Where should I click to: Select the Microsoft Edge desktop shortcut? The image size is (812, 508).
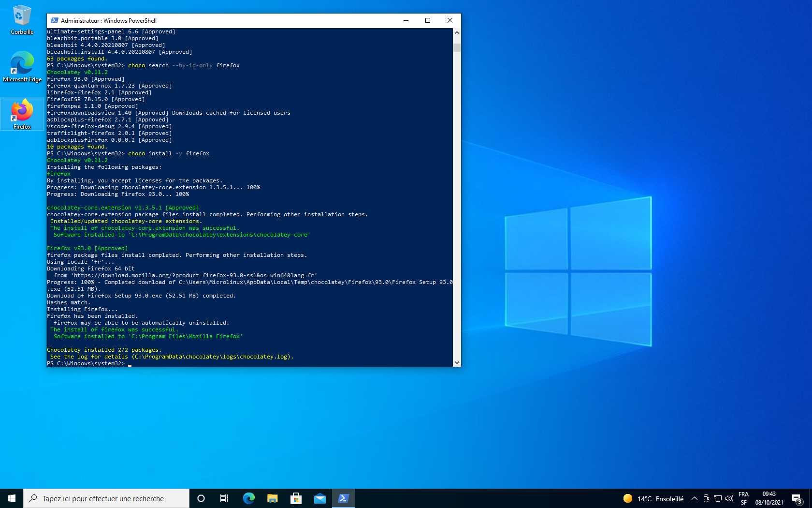pos(22,67)
